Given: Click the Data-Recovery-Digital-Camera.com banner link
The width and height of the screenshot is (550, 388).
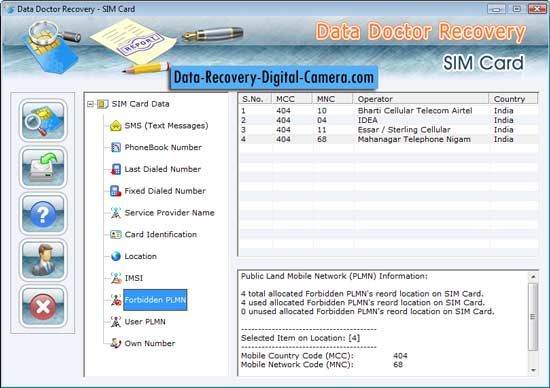Looking at the screenshot, I should pyautogui.click(x=274, y=77).
